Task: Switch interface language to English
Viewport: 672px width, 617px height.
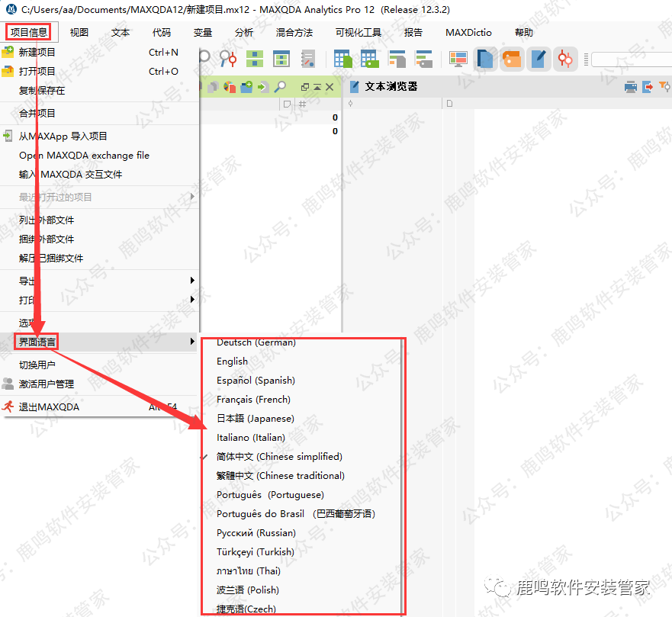Action: (232, 362)
